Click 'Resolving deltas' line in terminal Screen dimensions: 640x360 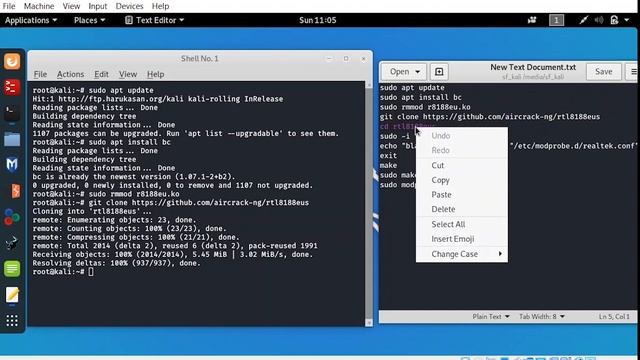tap(117, 263)
